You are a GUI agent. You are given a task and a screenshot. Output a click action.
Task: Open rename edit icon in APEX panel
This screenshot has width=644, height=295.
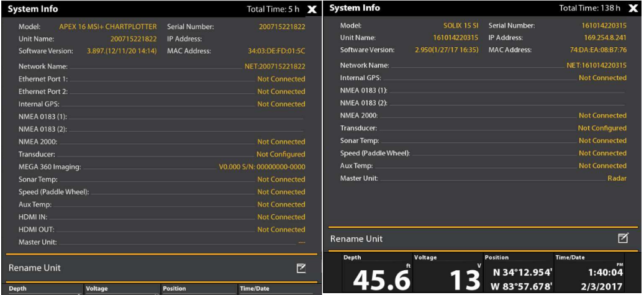click(x=301, y=268)
